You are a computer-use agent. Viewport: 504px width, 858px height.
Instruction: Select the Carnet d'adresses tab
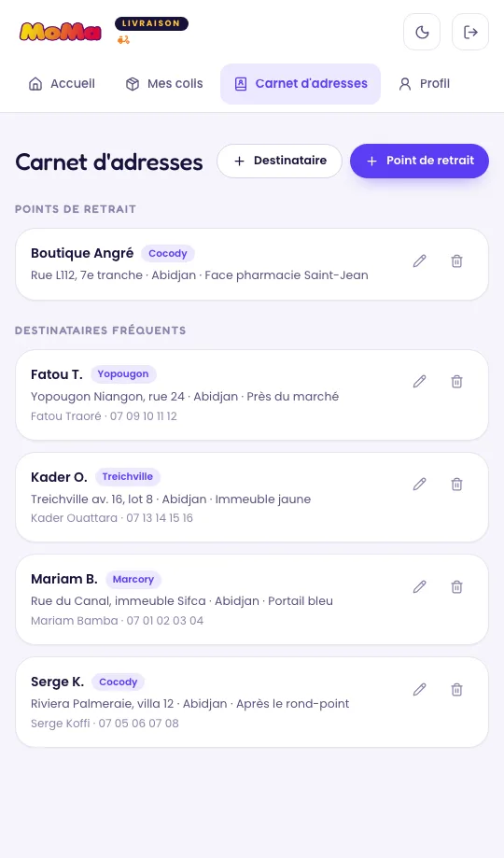coord(301,84)
